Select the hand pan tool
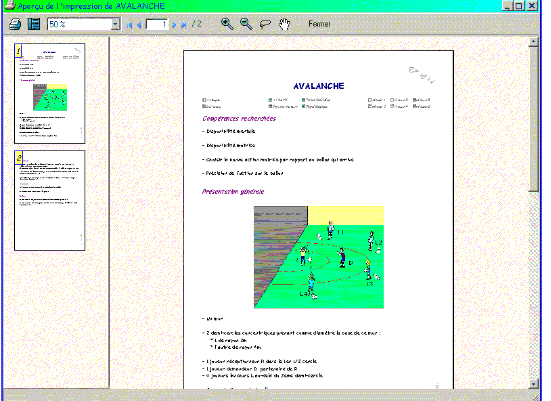This screenshot has height=401, width=551. 284,24
